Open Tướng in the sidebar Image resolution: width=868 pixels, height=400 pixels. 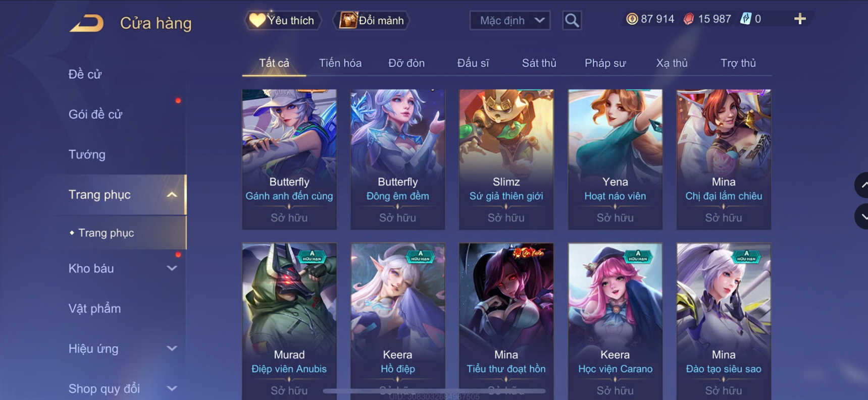coord(87,154)
